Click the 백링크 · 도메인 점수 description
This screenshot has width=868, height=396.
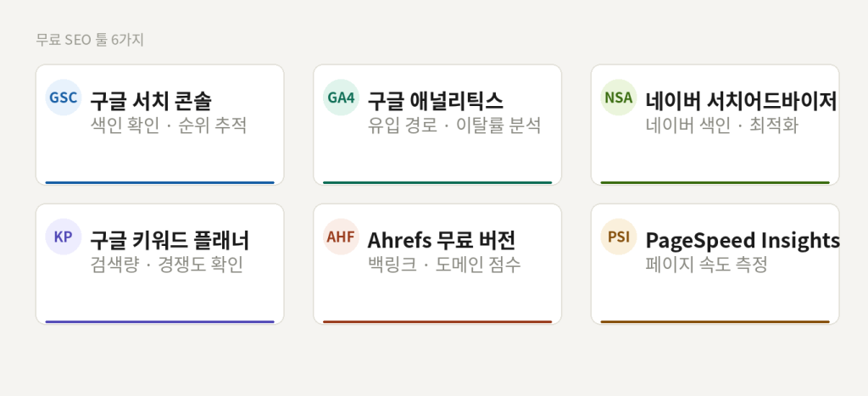[x=444, y=265]
